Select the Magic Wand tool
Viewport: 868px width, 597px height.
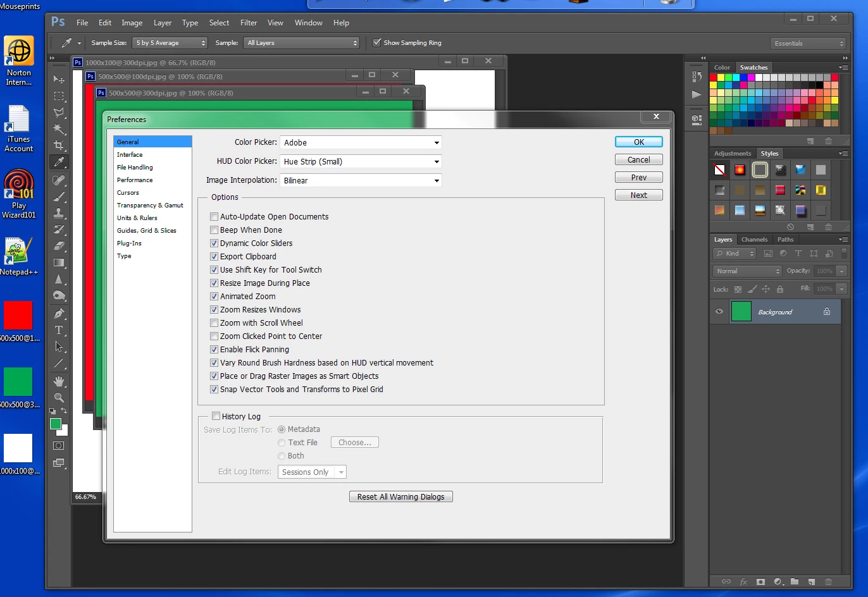[59, 129]
